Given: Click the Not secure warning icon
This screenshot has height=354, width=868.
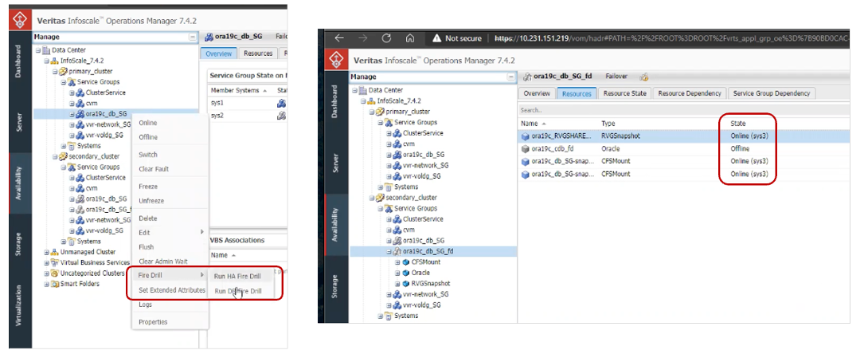Looking at the screenshot, I should coord(436,38).
